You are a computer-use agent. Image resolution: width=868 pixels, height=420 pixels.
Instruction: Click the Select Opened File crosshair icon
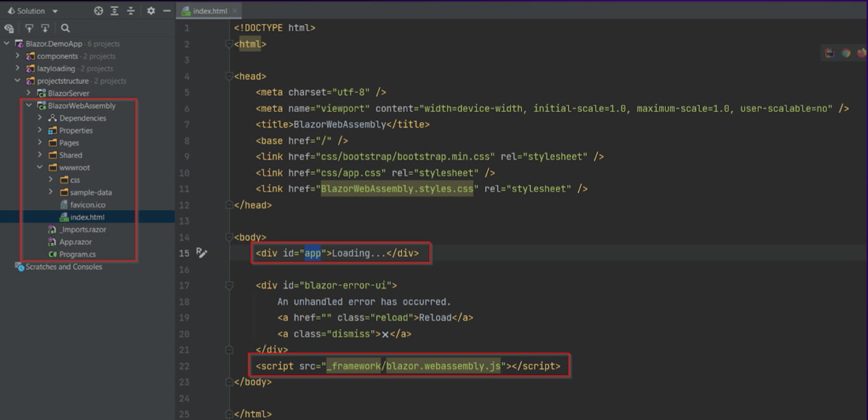pyautogui.click(x=98, y=11)
